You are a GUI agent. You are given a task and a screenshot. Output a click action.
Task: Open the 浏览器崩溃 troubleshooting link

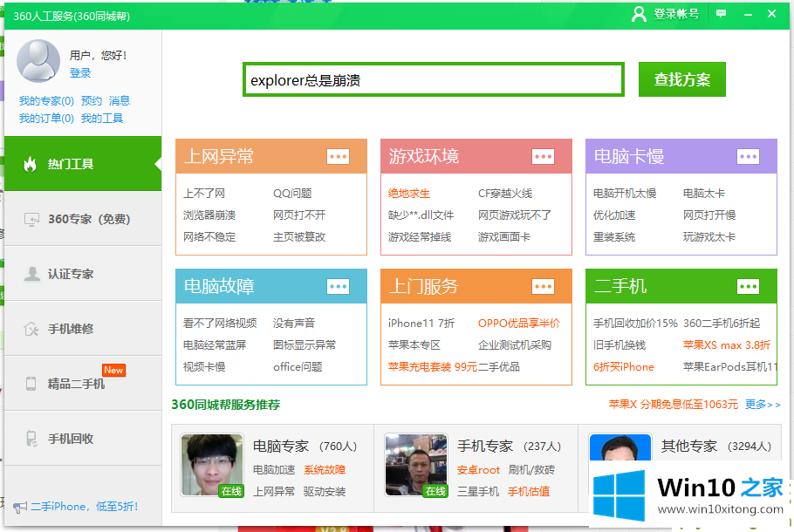click(209, 215)
